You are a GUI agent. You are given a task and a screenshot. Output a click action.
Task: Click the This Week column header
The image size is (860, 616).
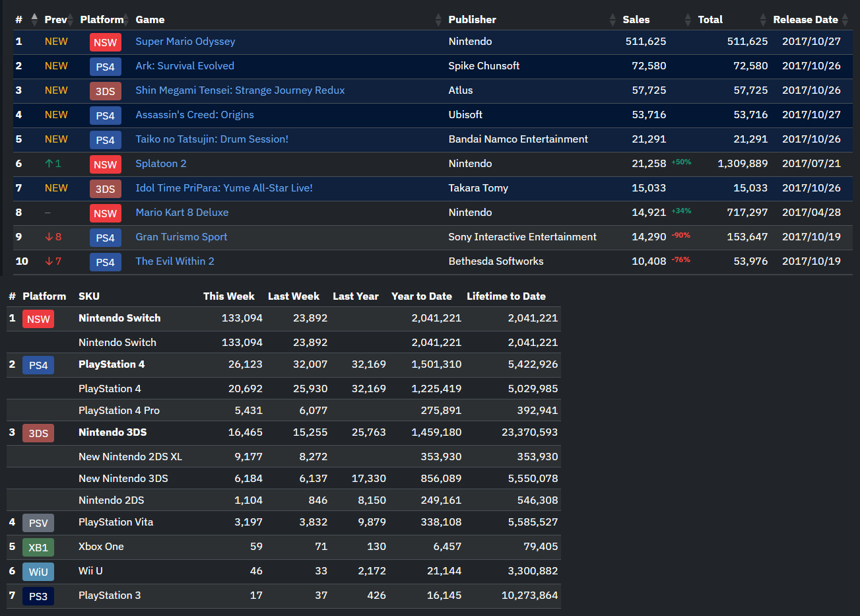pos(229,296)
